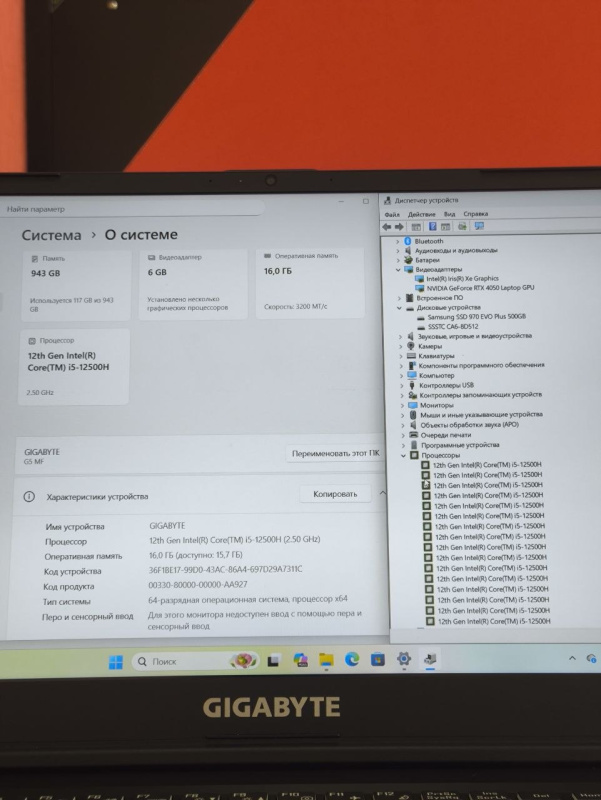Click the Контроллеры USB icon

point(412,385)
